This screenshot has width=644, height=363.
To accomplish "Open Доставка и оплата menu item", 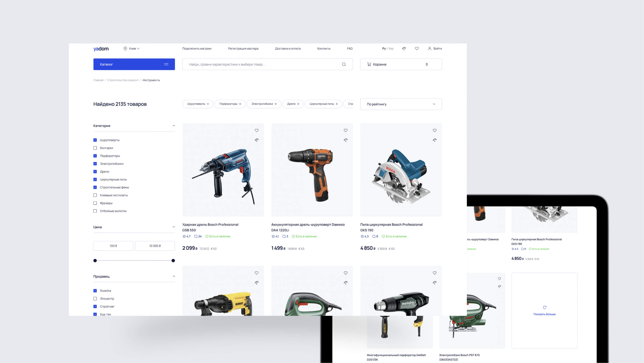I will pos(287,49).
